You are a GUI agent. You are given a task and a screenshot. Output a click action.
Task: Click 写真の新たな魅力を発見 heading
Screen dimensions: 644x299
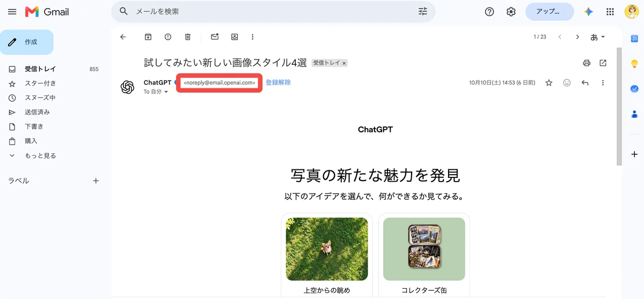(x=375, y=175)
